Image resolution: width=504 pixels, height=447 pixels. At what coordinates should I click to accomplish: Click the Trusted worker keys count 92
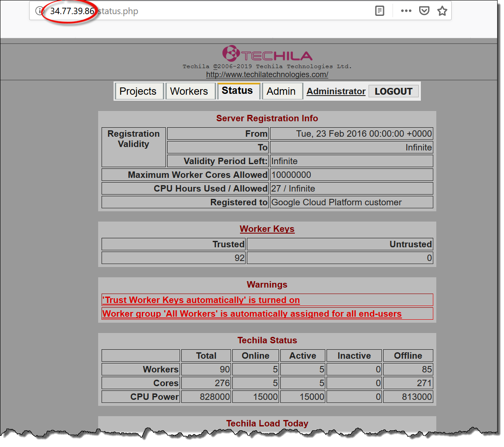coord(239,258)
